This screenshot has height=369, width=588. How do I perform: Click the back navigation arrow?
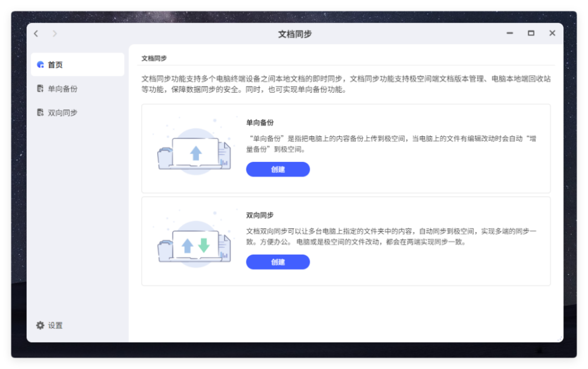coord(36,34)
